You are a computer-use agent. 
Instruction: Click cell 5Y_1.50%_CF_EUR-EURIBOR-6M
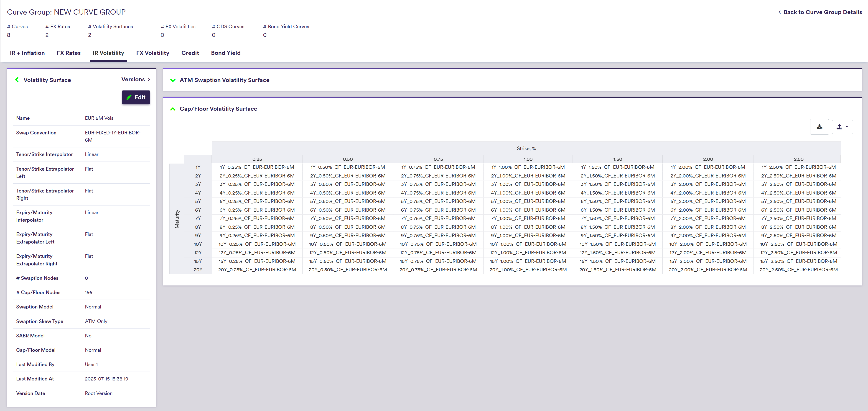(x=617, y=201)
